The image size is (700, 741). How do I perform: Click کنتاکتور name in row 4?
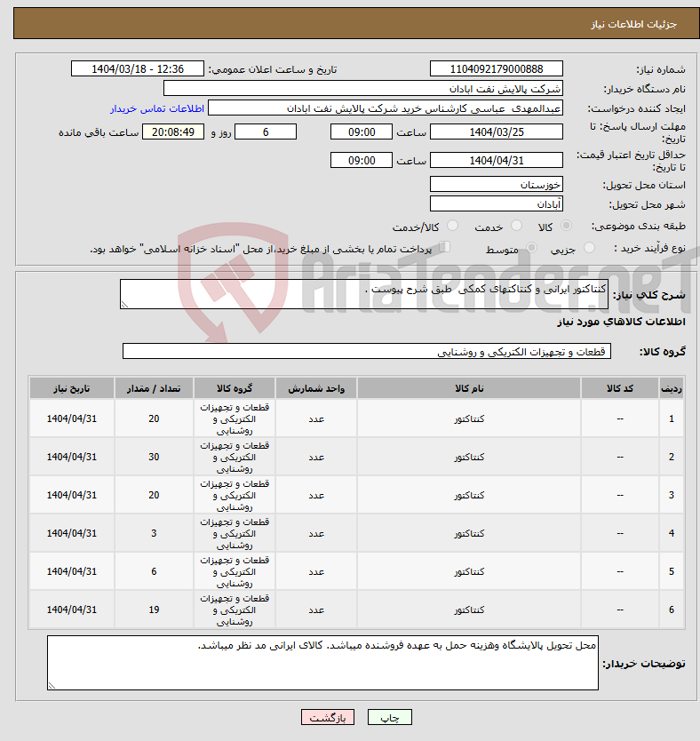[469, 534]
